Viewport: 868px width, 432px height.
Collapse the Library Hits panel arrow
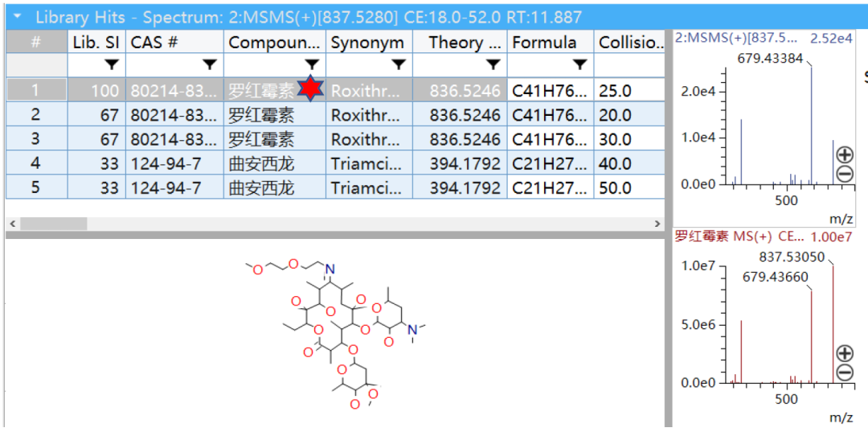[18, 17]
